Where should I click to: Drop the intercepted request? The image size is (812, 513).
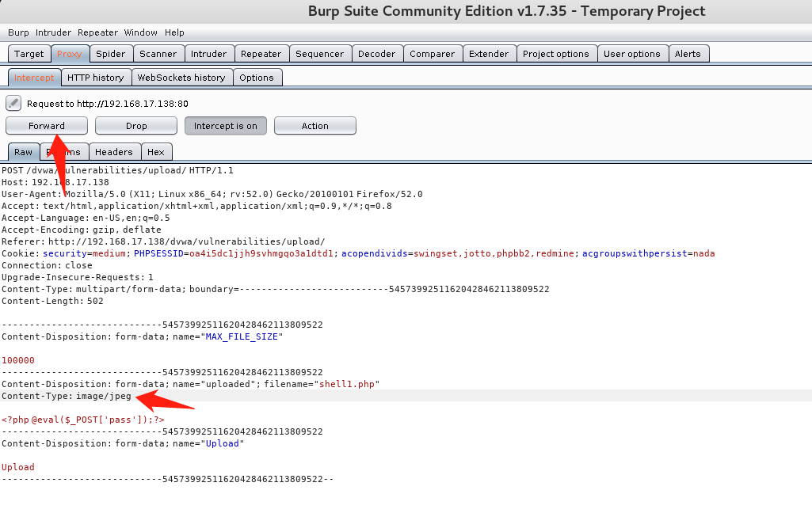[x=136, y=126]
